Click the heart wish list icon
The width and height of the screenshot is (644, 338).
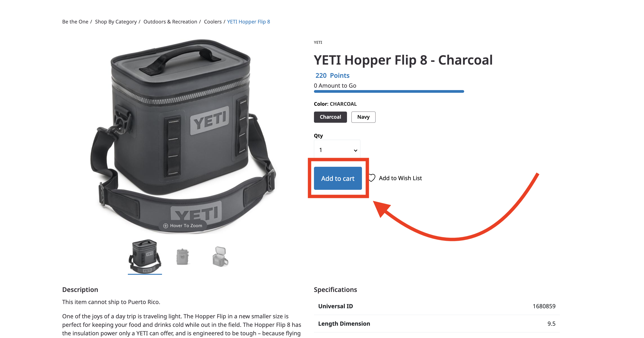[372, 178]
